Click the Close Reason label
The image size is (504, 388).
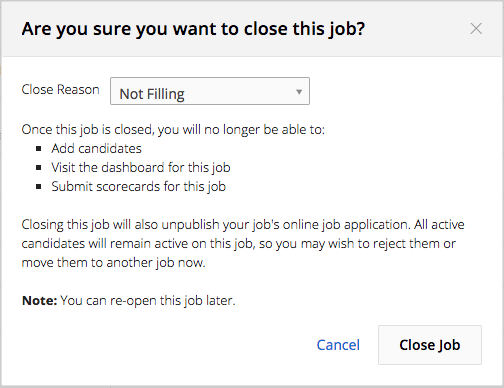60,90
